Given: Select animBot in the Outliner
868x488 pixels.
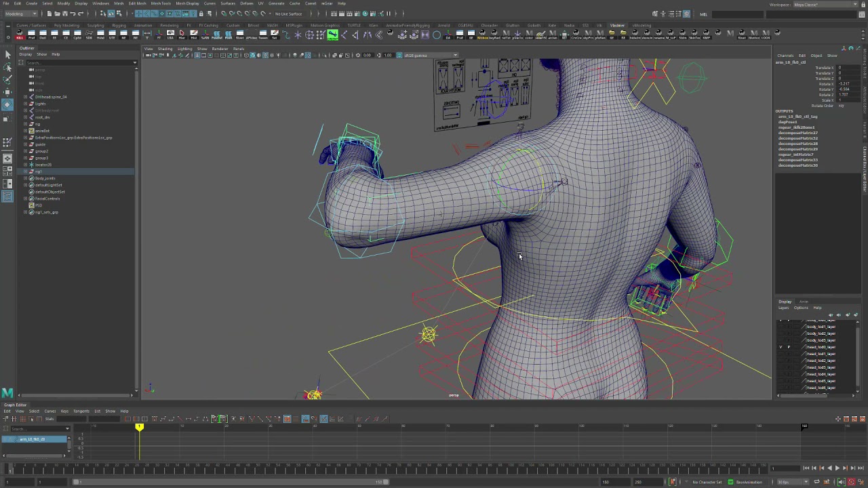Looking at the screenshot, I should coord(42,131).
